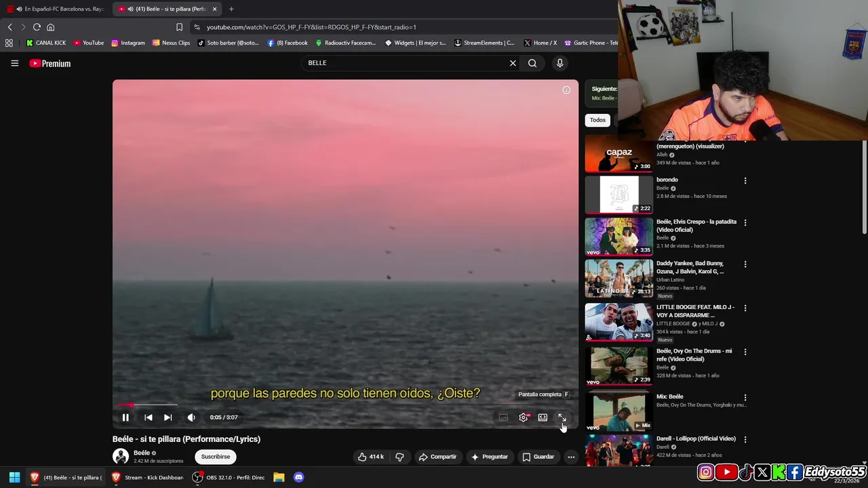868x488 pixels.
Task: Open Beéle channel avatar
Action: [121, 456]
